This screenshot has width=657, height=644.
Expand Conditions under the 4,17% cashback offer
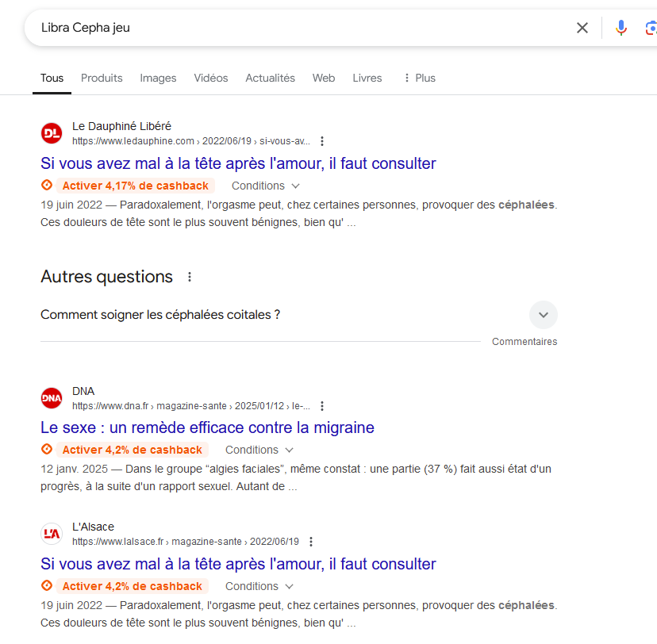266,186
